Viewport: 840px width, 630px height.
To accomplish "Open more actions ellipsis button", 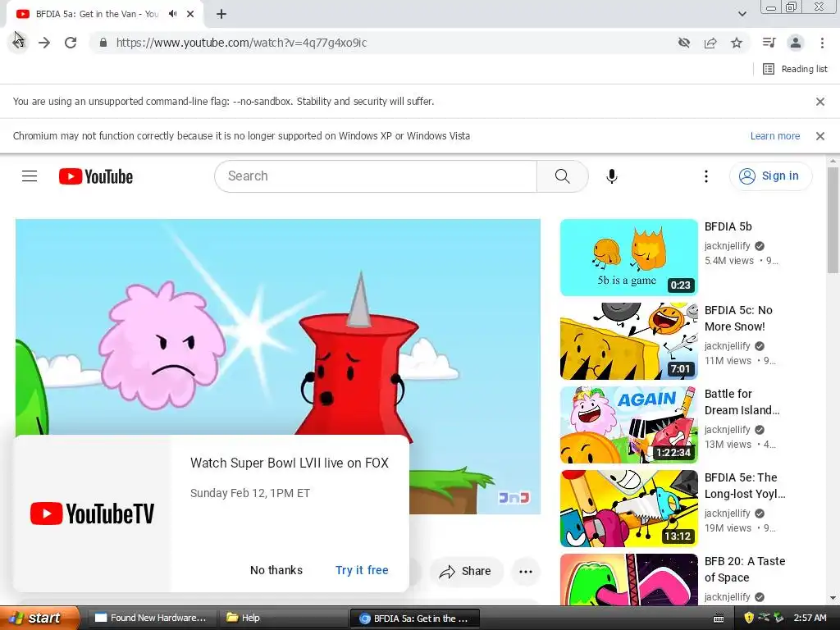I will tap(526, 571).
